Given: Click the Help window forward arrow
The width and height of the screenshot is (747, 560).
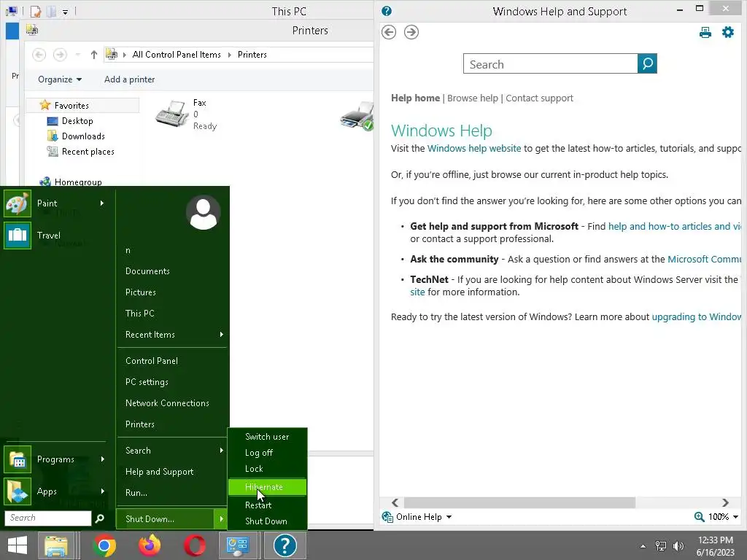Looking at the screenshot, I should (411, 32).
